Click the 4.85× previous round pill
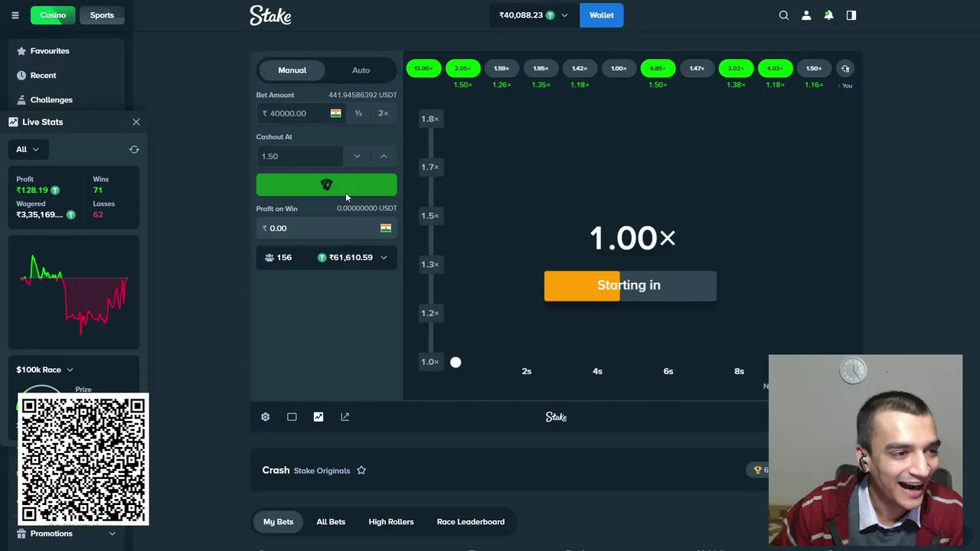 point(658,69)
